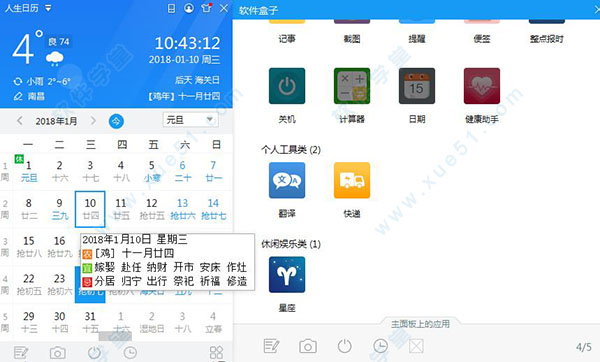Select January 5 小寒 date cell
This screenshot has height=362, width=600.
[x=152, y=171]
